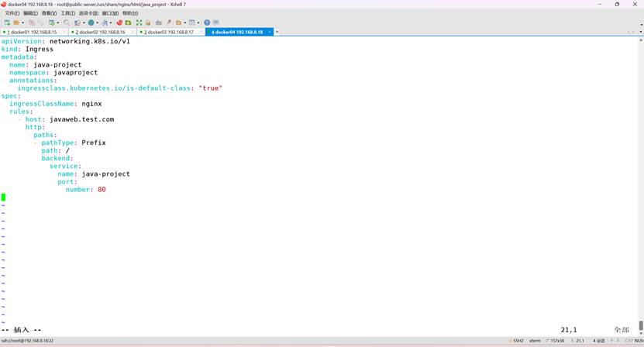Image resolution: width=644 pixels, height=347 pixels.
Task: Close the docker04 192.168.8.18 tab
Action: coord(270,32)
